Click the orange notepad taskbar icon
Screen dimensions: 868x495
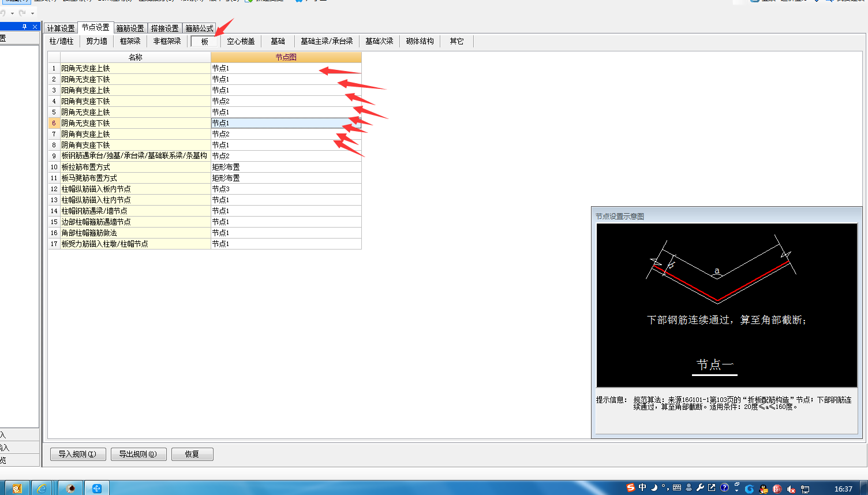(x=17, y=489)
